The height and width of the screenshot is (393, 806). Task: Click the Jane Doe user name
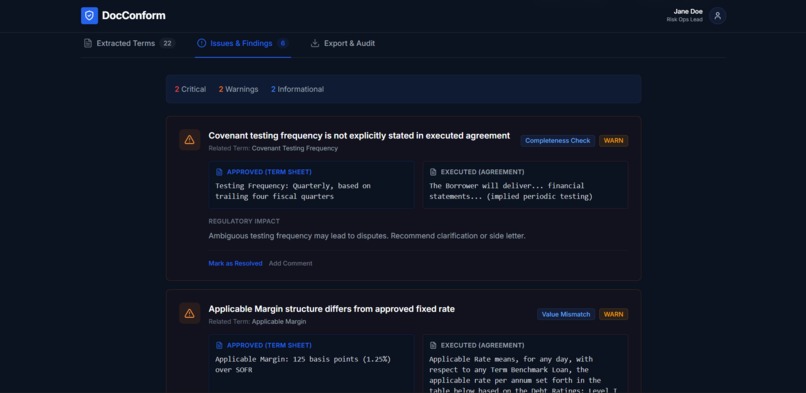[688, 12]
